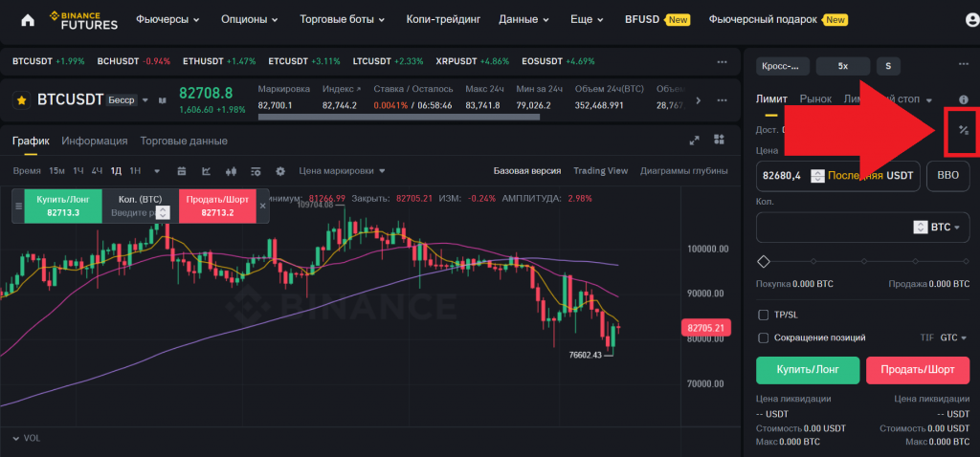Expand chart to fullscreen
This screenshot has width=980, height=457.
click(x=694, y=141)
